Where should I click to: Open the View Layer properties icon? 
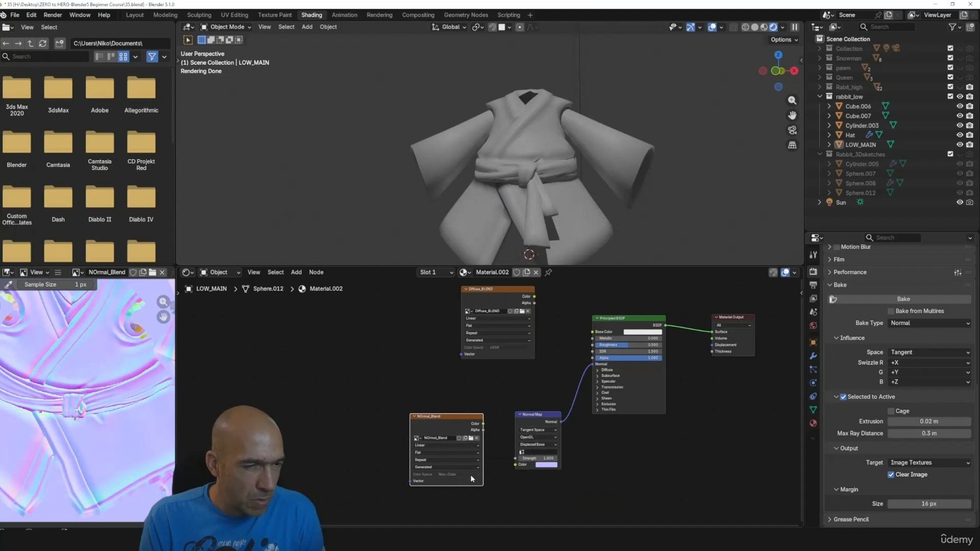click(x=813, y=298)
